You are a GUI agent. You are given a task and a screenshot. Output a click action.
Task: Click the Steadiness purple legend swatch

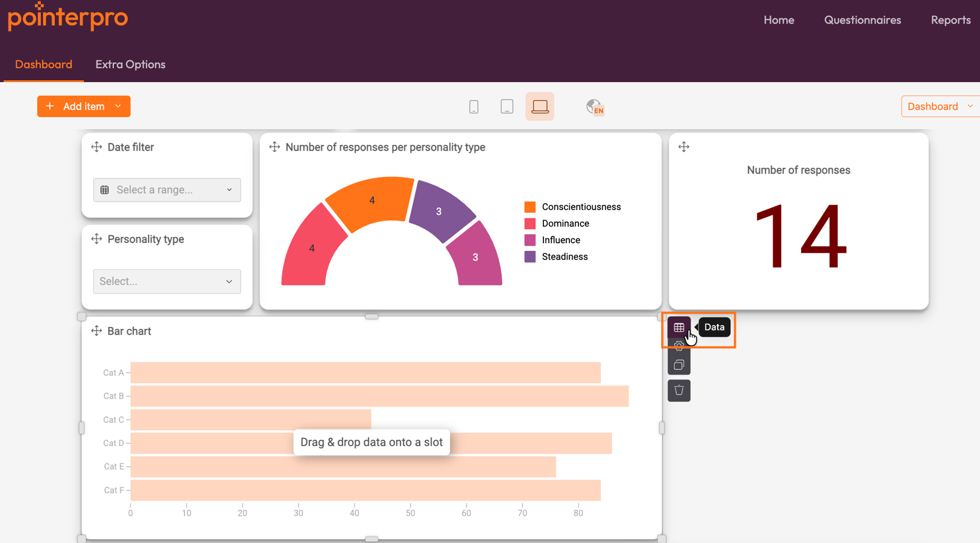coord(530,256)
